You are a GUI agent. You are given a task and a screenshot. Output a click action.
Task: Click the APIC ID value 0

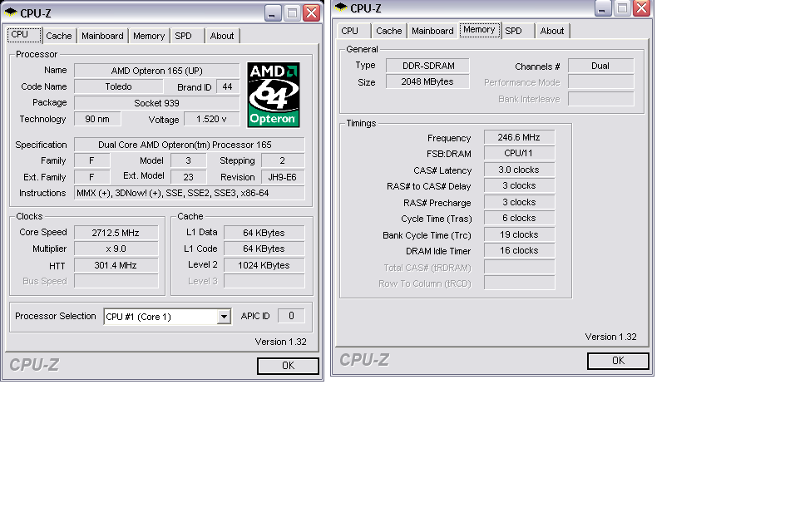point(291,316)
